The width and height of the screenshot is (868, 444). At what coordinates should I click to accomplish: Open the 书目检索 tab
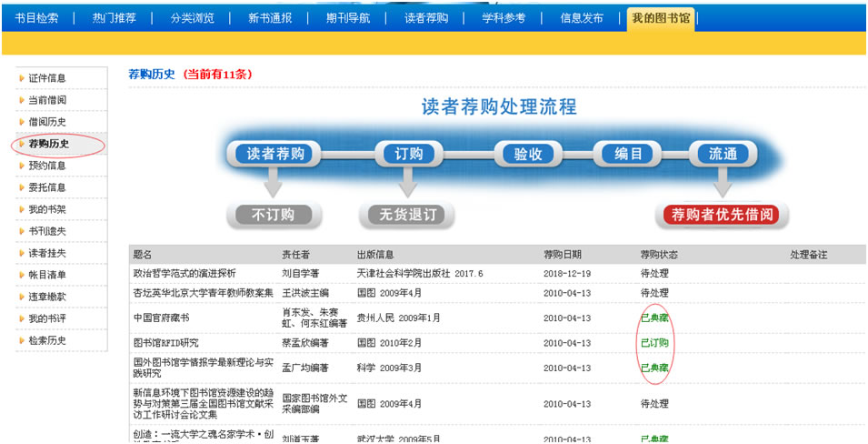click(x=36, y=18)
